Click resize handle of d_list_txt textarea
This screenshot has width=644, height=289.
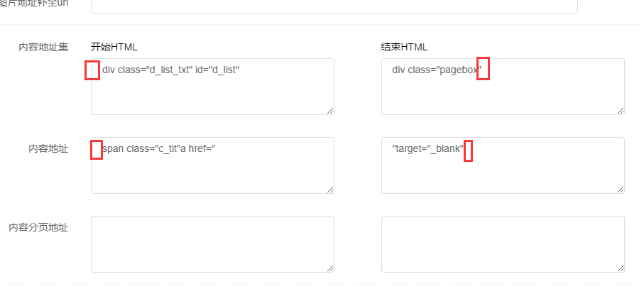(329, 110)
